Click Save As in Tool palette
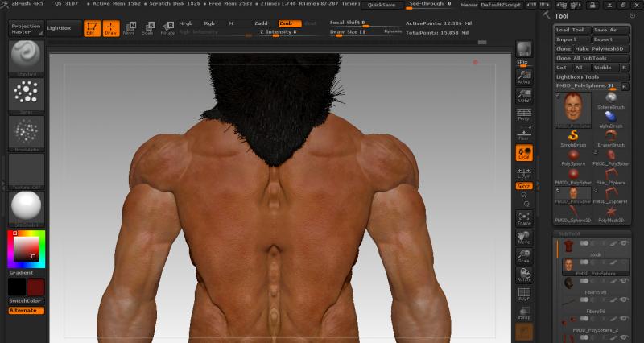 point(611,30)
